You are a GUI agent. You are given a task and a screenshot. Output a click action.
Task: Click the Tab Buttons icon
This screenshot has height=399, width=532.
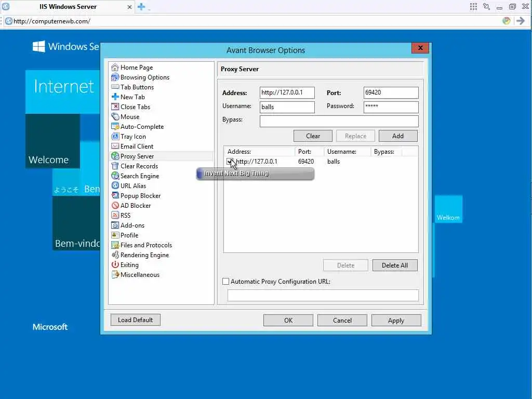click(x=115, y=87)
